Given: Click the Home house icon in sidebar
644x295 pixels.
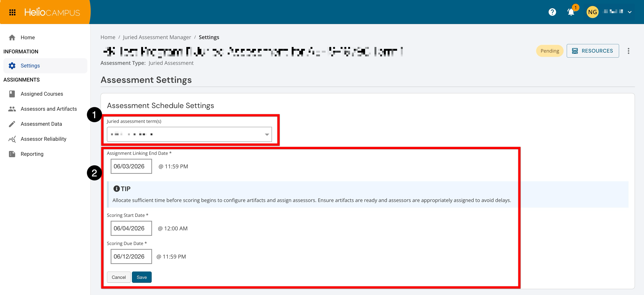Looking at the screenshot, I should tap(12, 37).
